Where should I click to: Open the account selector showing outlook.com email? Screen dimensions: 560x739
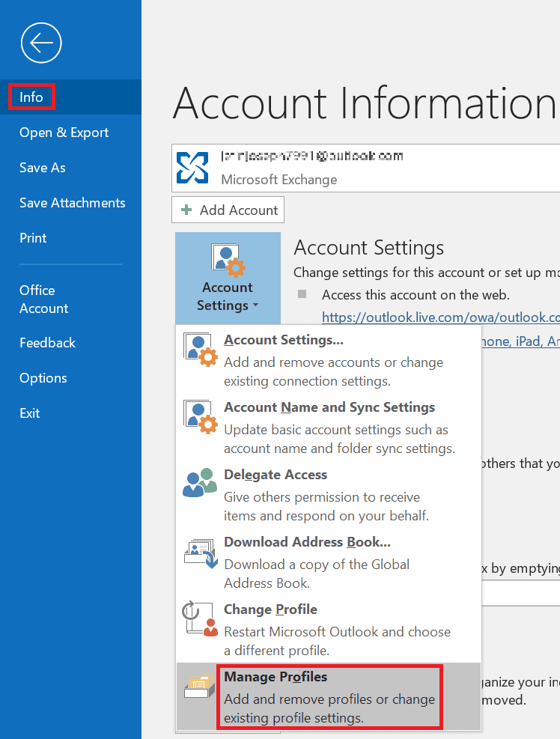[x=367, y=167]
